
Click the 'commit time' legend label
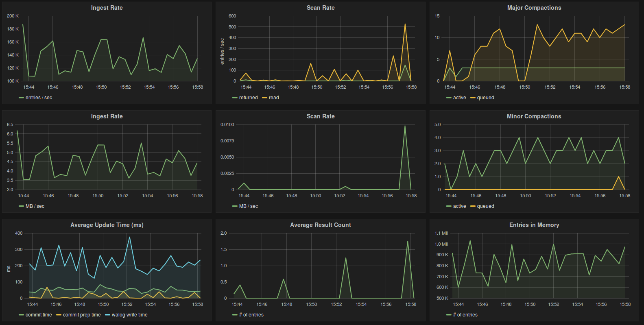[39, 315]
